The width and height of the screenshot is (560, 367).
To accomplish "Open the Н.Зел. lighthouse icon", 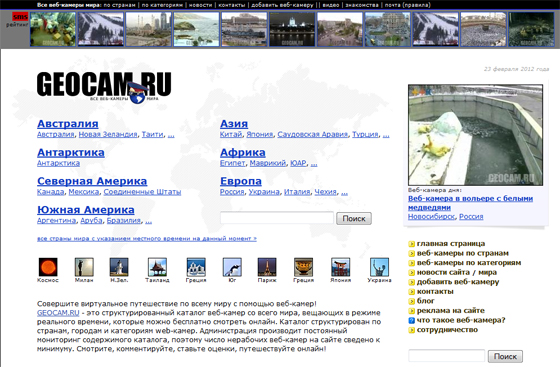I will pos(119,267).
